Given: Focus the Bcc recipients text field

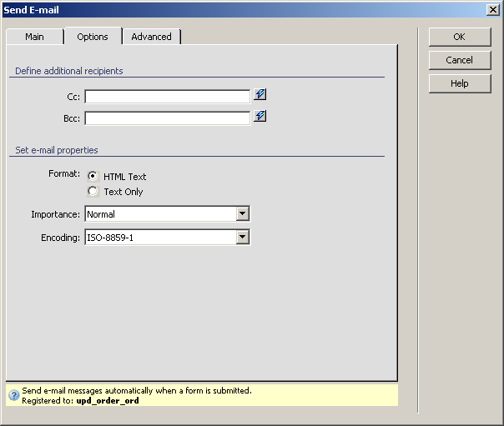Looking at the screenshot, I should (x=167, y=118).
